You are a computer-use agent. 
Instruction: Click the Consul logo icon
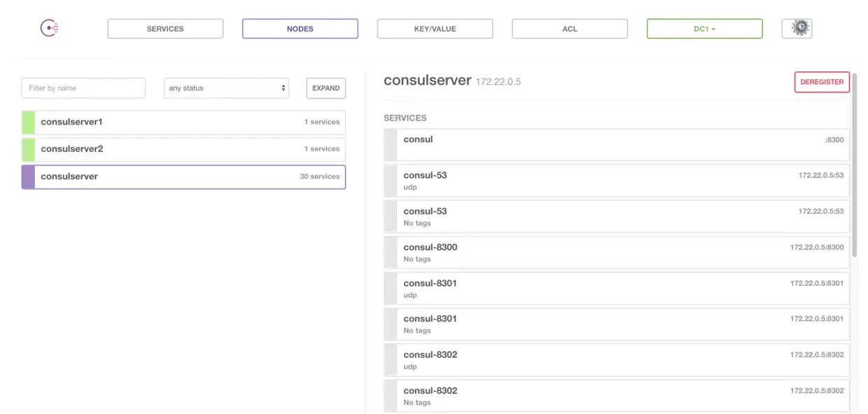49,28
